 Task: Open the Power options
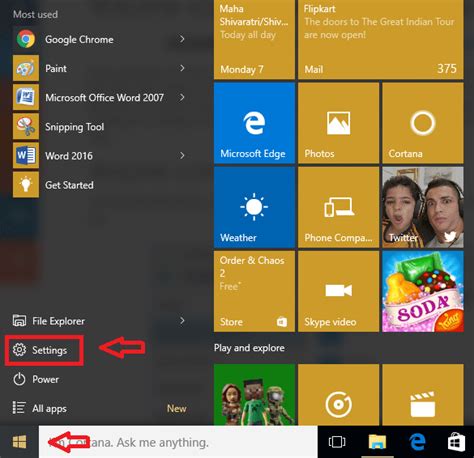(x=36, y=379)
